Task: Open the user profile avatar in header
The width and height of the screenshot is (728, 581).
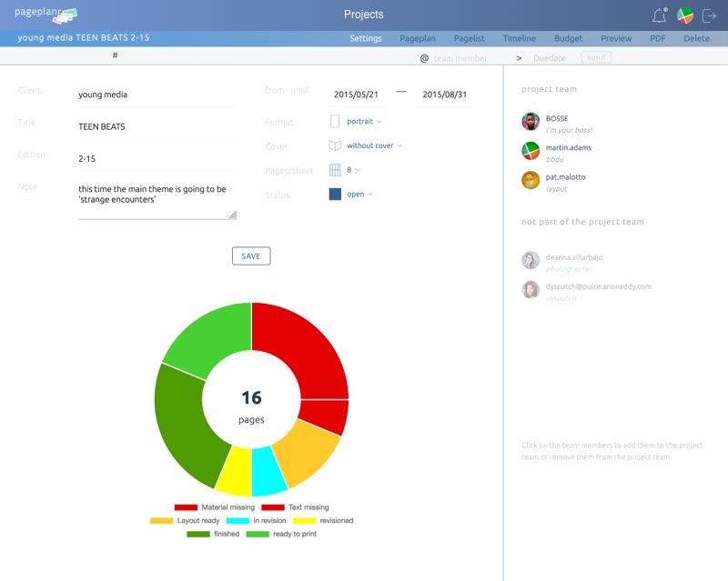Action: click(685, 15)
